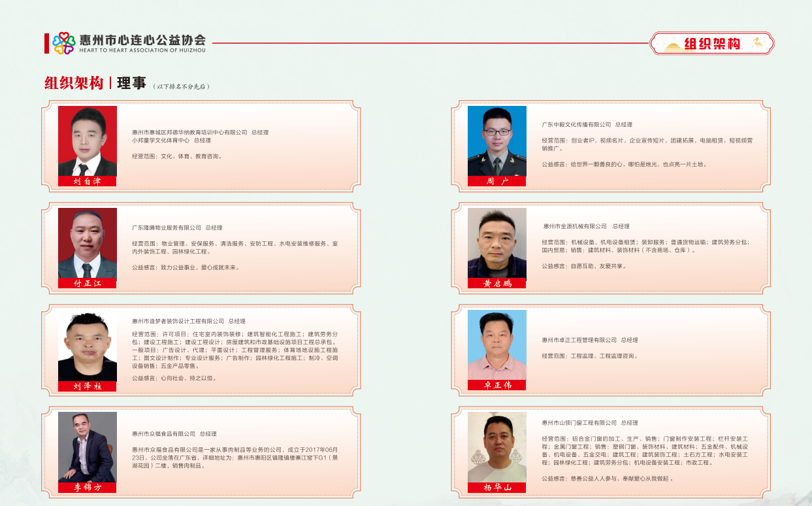Click the colorful hearts association logo
This screenshot has height=506, width=812.
click(64, 43)
